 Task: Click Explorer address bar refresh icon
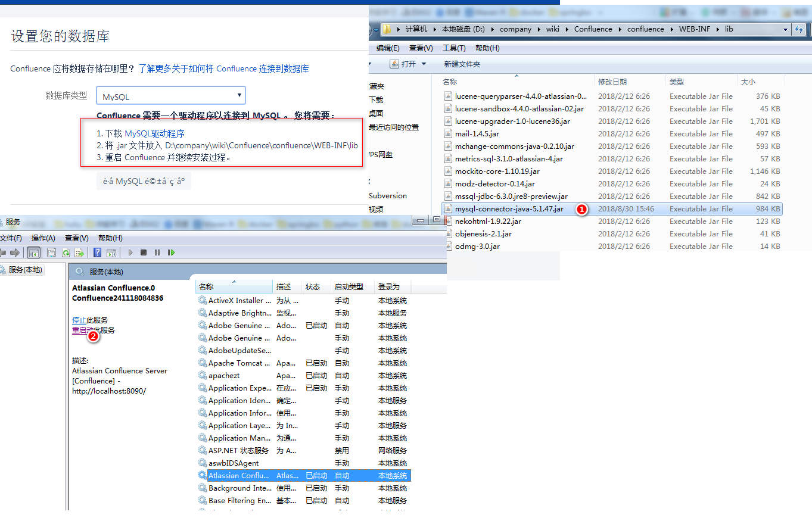(799, 29)
